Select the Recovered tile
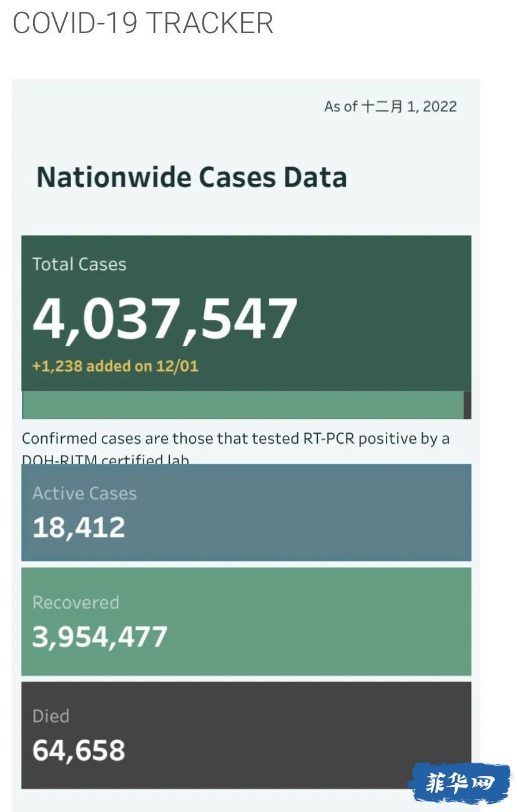The height and width of the screenshot is (812, 517). coord(246,622)
